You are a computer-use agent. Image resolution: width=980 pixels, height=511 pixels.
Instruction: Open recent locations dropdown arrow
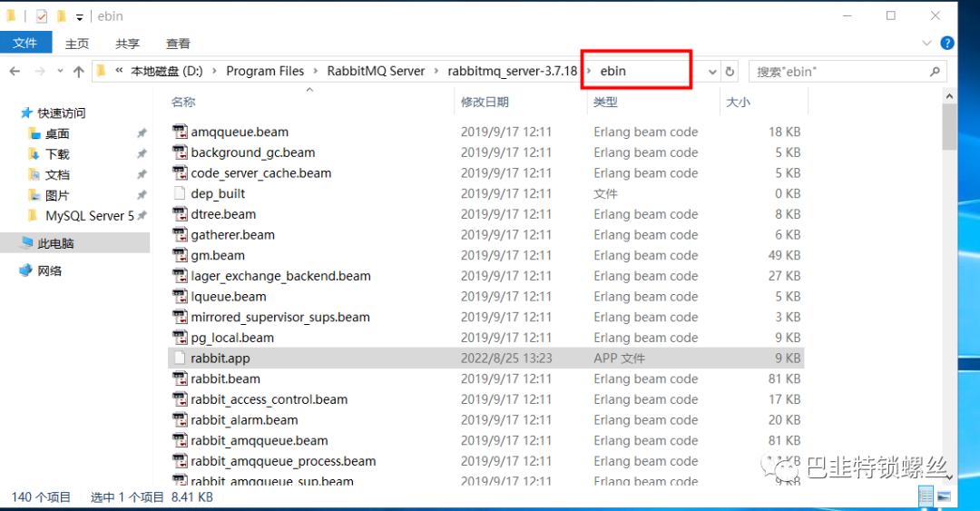(x=60, y=72)
